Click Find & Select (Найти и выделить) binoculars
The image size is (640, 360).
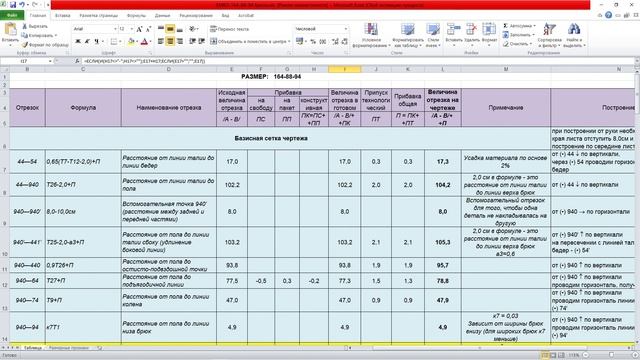[573, 29]
